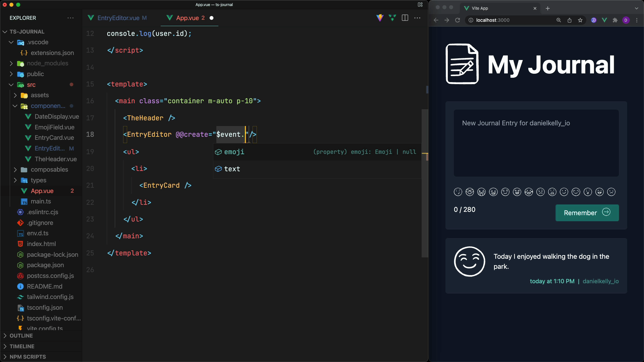Open the browser Extensions puzzle icon
644x362 pixels.
pyautogui.click(x=615, y=20)
